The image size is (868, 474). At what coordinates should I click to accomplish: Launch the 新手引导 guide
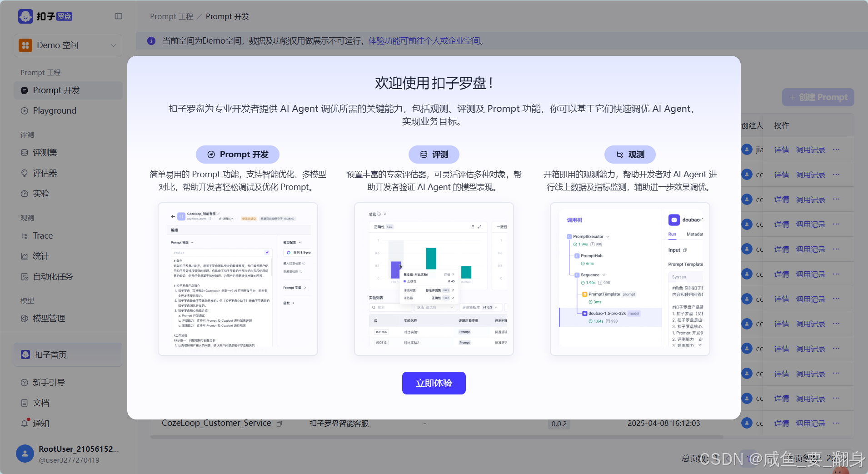[48, 382]
